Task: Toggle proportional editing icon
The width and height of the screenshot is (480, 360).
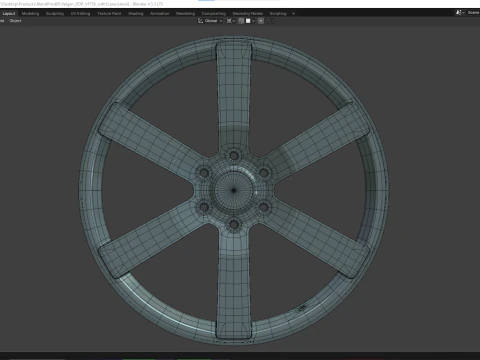Action: [261, 21]
